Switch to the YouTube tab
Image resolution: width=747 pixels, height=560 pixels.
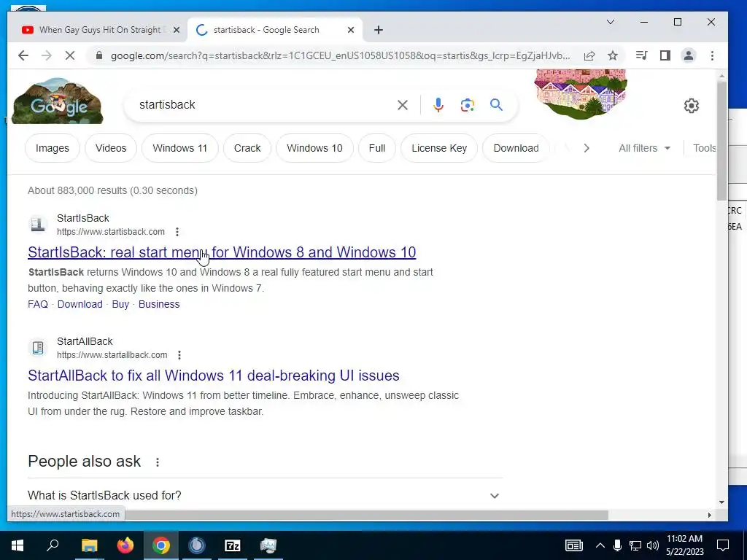point(100,30)
